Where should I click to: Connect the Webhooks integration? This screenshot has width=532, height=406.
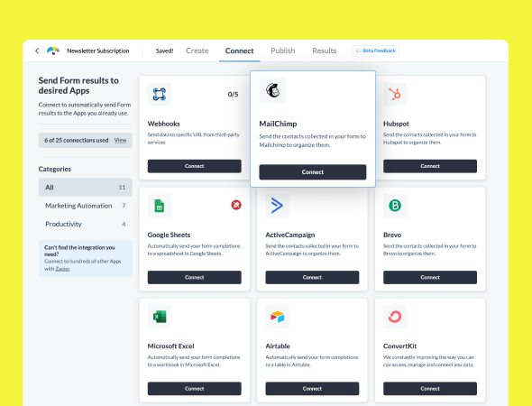click(195, 166)
